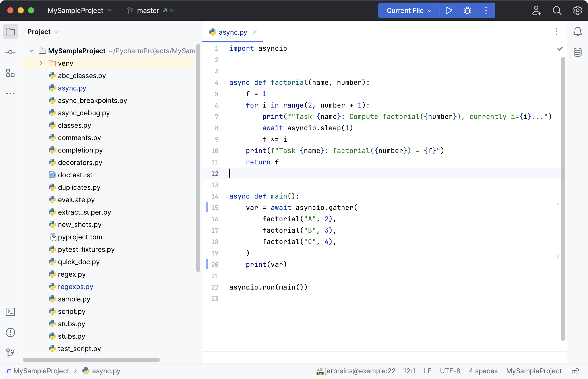Show the Notifications bell panel

[x=577, y=32]
